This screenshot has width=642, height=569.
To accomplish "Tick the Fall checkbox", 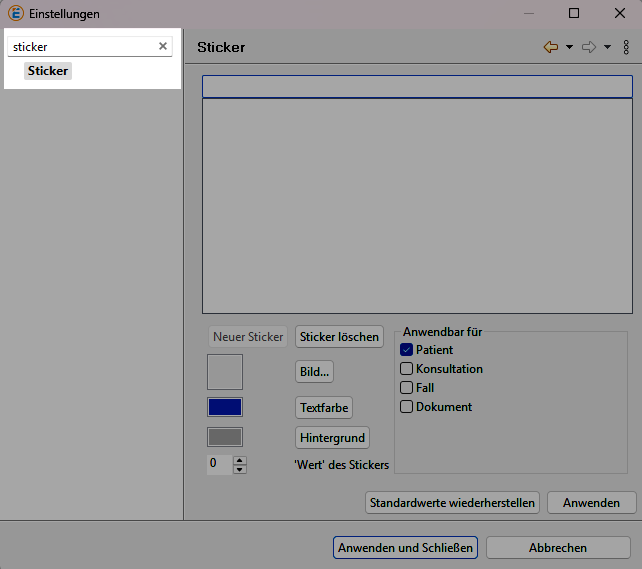I will tap(407, 388).
